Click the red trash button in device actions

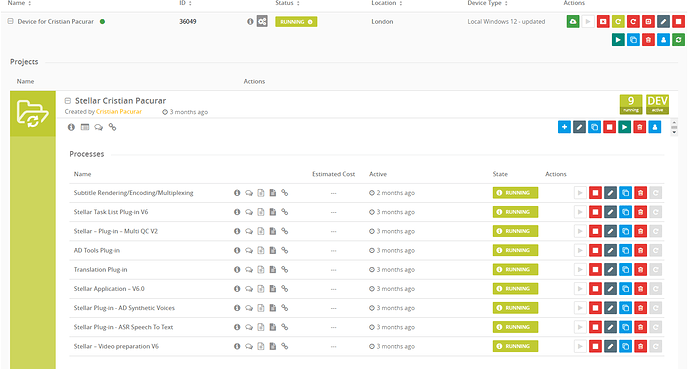(x=648, y=40)
